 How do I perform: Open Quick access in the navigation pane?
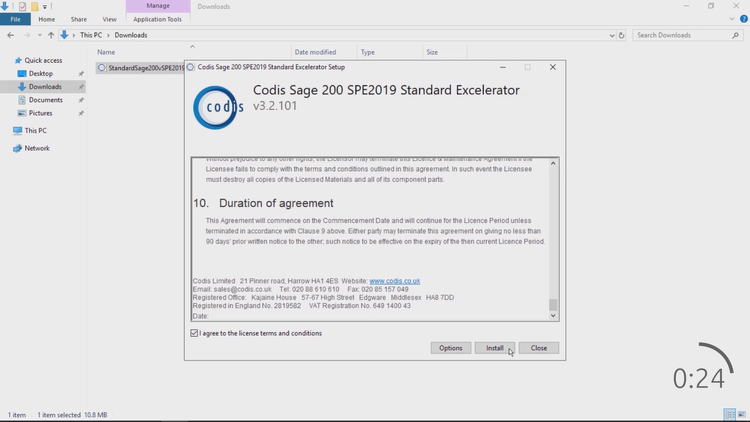point(43,60)
